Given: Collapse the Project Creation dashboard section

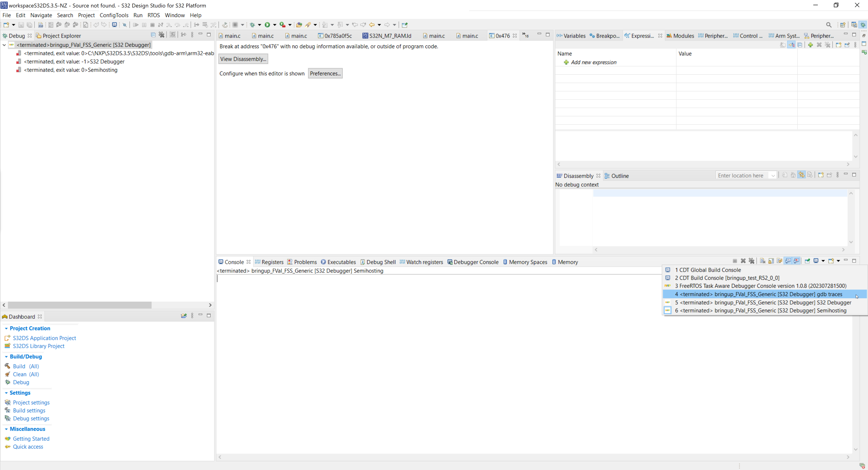Looking at the screenshot, I should click(x=6, y=328).
